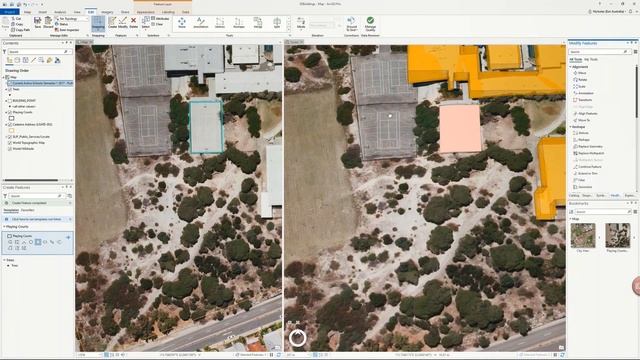Collapse the Trees template group
This screenshot has height=360, width=640.
4,260
